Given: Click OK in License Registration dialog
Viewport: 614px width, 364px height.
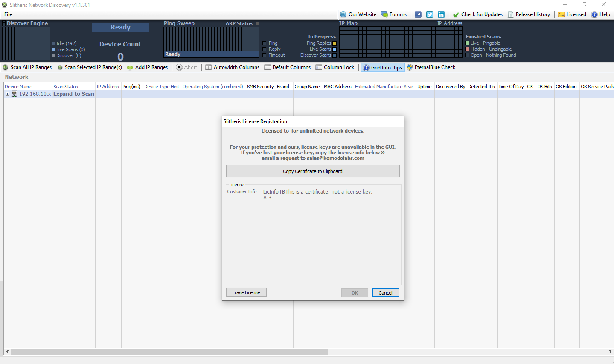Looking at the screenshot, I should click(x=355, y=293).
